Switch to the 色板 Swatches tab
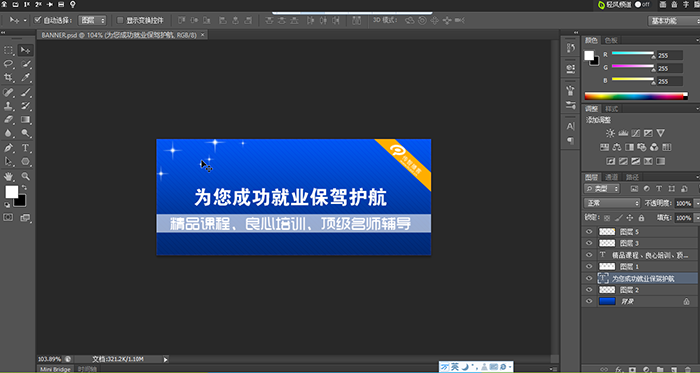The height and width of the screenshot is (373, 700). click(611, 41)
